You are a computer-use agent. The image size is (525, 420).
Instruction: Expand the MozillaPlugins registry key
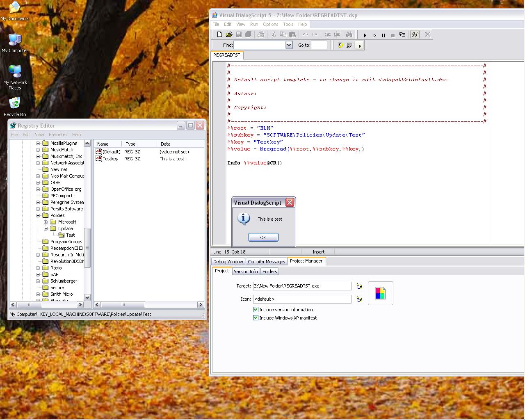pyautogui.click(x=38, y=143)
